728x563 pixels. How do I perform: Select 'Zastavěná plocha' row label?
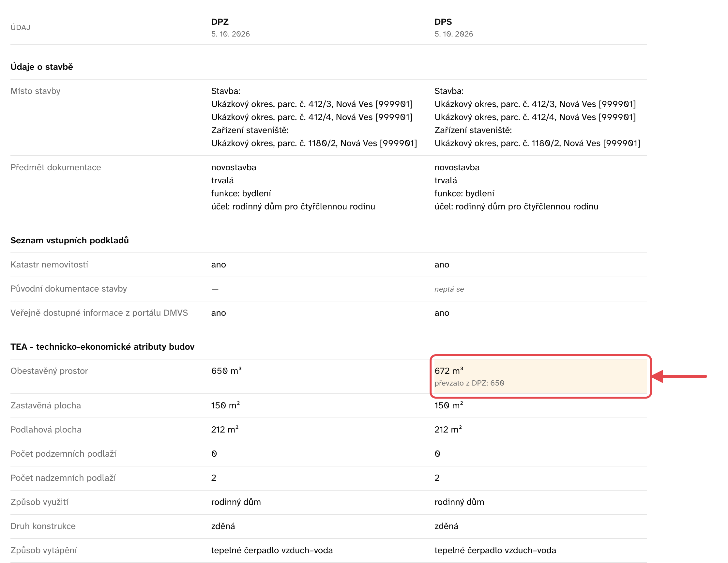(46, 406)
